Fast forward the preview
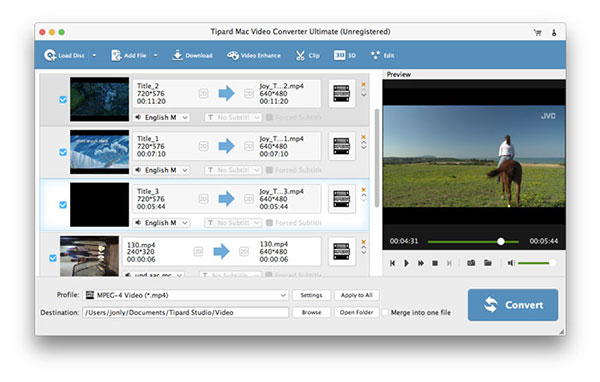The height and width of the screenshot is (382, 600). tap(421, 263)
